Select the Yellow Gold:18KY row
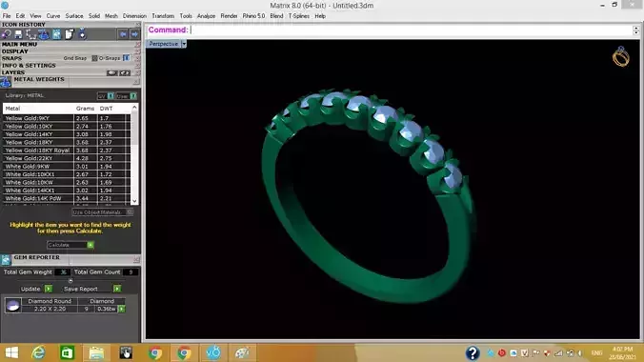The height and width of the screenshot is (362, 644). coord(67,142)
